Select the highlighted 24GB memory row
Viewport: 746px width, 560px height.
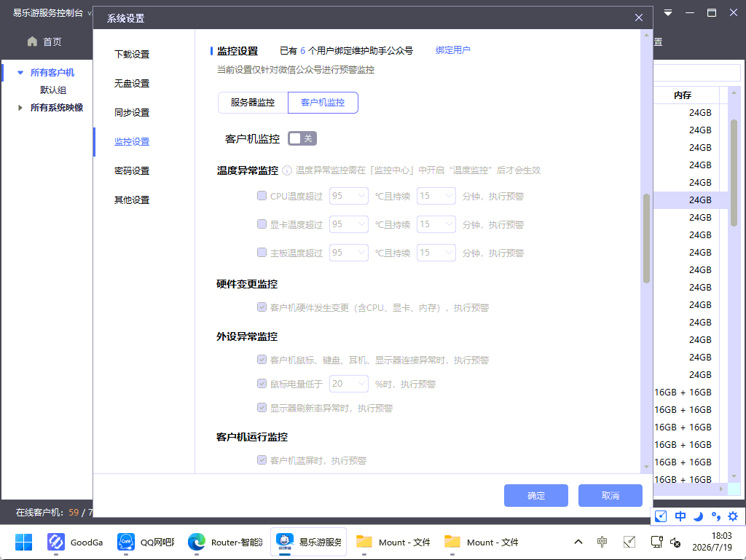(691, 200)
